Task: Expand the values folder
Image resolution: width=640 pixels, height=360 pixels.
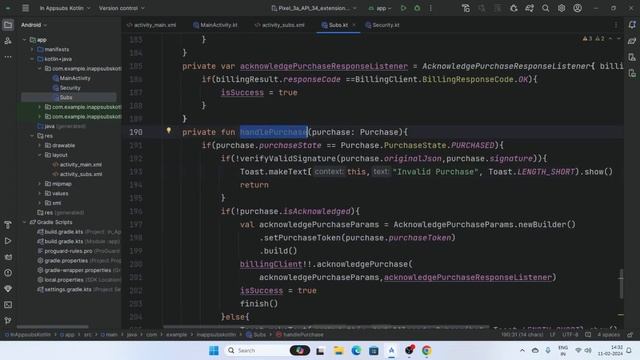Action: click(40, 193)
